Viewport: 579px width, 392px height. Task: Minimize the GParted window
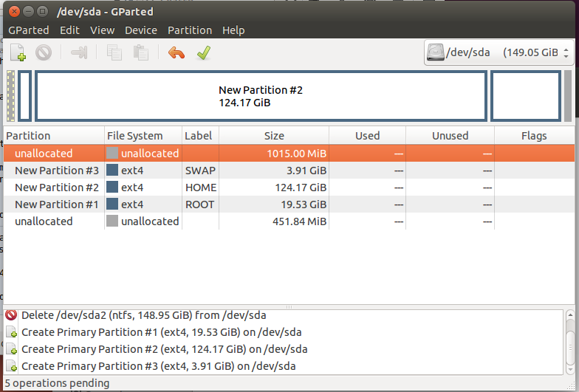point(28,12)
